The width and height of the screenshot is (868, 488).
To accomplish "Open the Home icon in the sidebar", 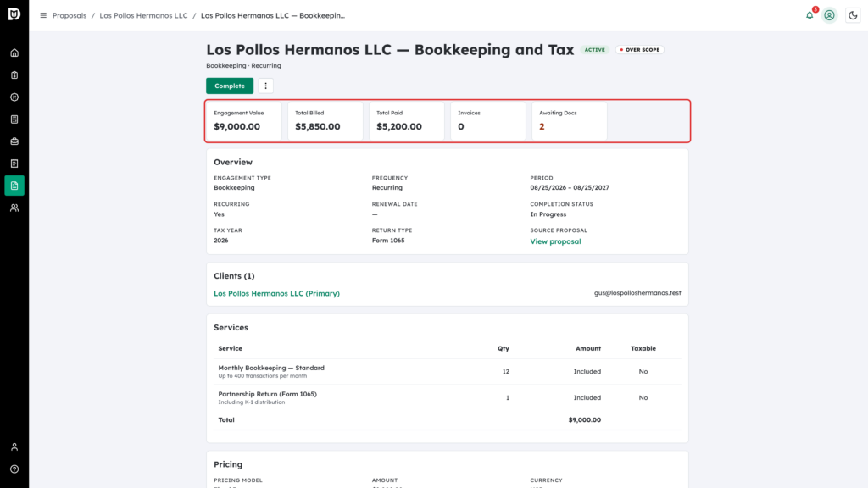I will (14, 53).
